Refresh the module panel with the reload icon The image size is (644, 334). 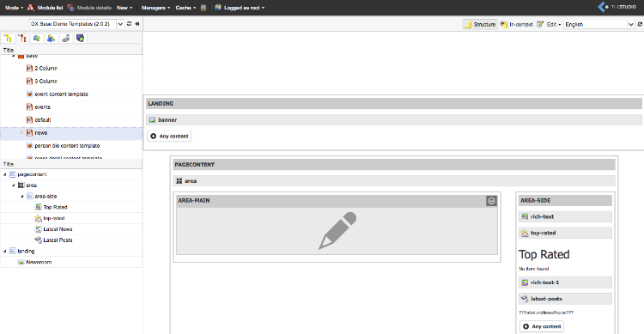click(130, 24)
